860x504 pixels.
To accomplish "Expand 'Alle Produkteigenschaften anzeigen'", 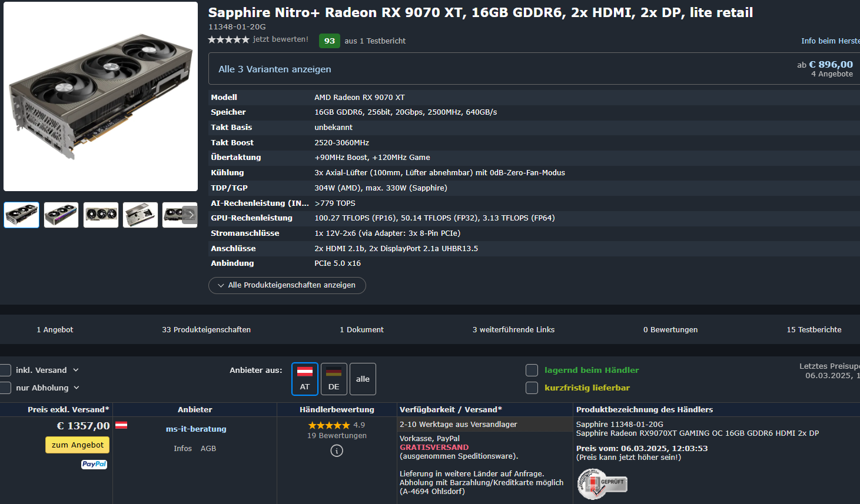I will [x=287, y=285].
